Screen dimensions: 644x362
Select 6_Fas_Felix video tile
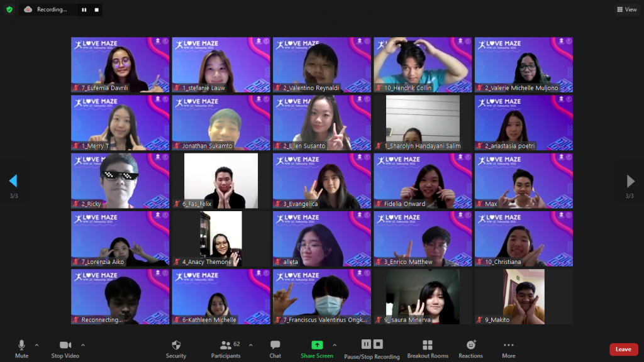(x=221, y=181)
